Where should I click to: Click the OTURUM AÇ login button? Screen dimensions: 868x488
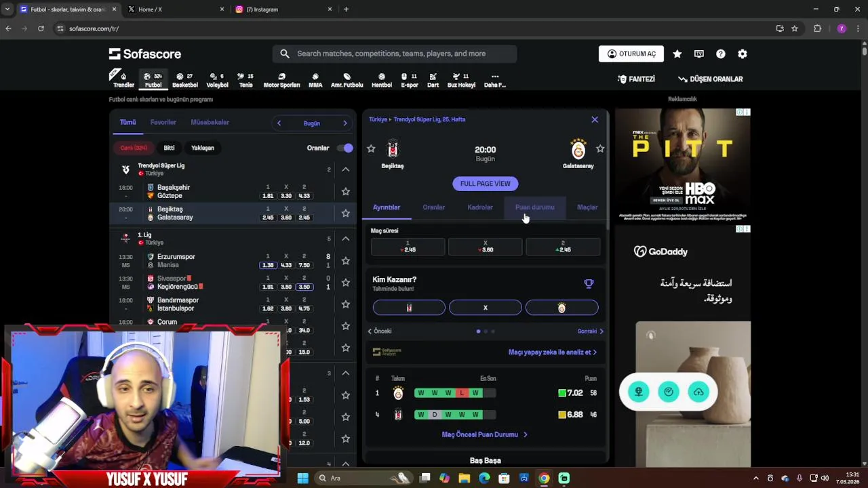(631, 54)
